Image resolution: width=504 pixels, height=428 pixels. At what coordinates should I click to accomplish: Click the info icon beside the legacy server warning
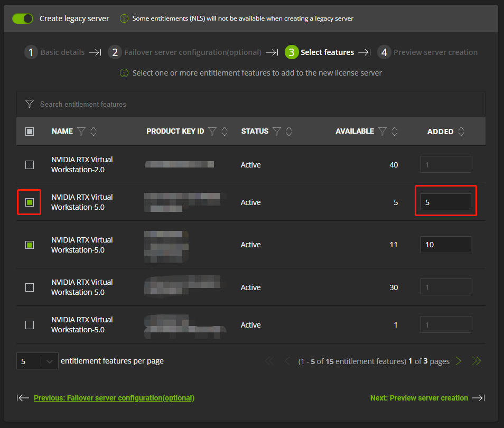(124, 18)
